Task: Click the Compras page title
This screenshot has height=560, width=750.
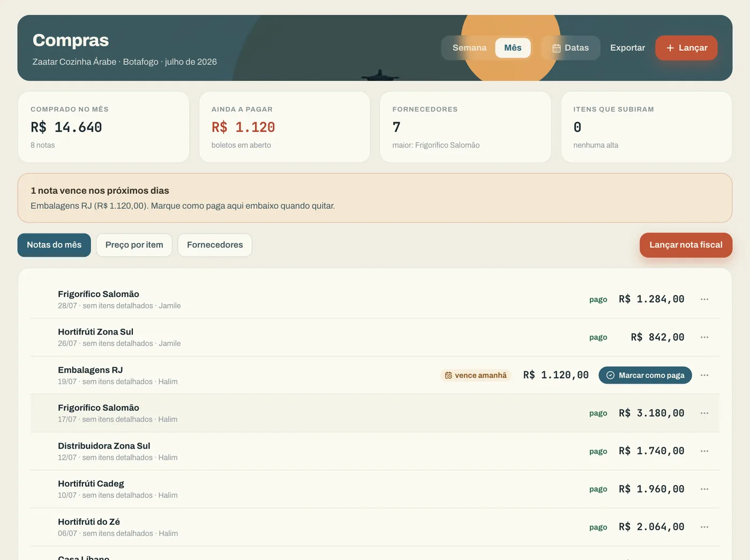Action: [71, 40]
